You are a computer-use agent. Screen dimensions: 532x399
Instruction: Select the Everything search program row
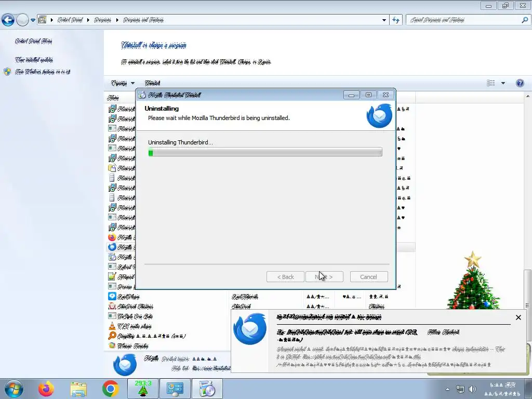coord(168,336)
